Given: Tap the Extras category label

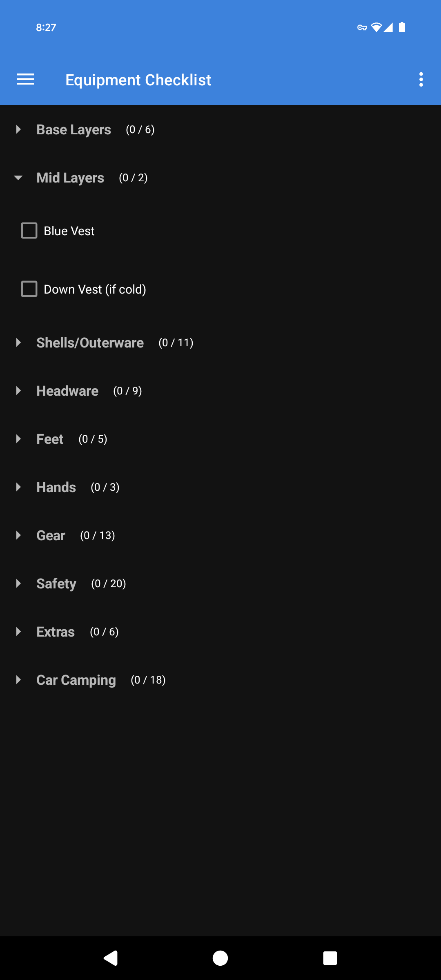Looking at the screenshot, I should click(x=56, y=632).
